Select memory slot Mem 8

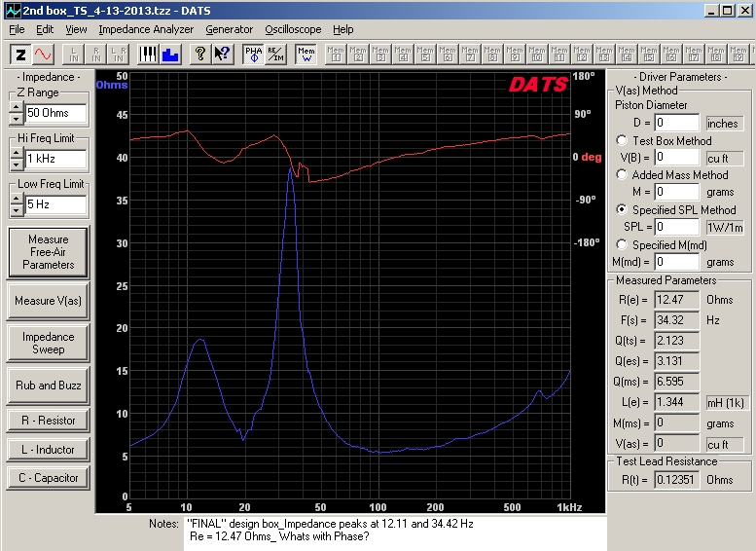(492, 55)
